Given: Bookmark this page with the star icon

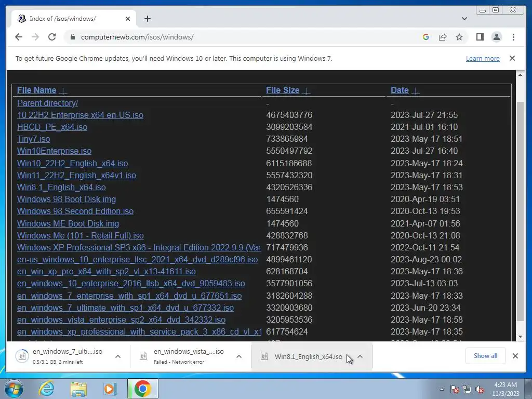Looking at the screenshot, I should (459, 37).
